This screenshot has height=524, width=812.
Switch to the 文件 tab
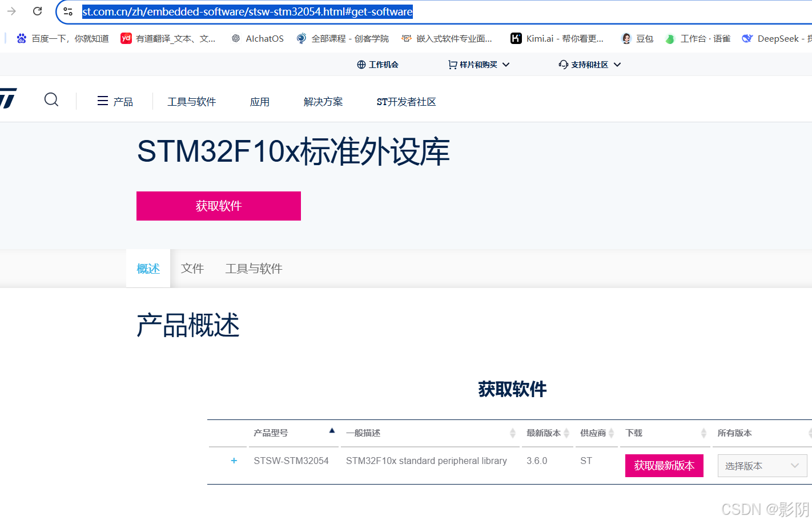(192, 269)
